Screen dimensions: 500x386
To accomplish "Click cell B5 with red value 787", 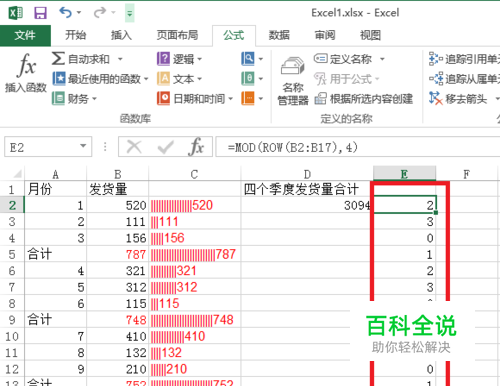I will (x=117, y=254).
